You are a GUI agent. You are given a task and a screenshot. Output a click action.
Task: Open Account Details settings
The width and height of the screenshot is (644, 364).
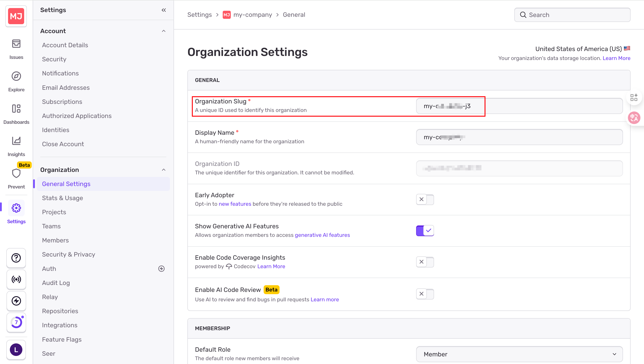coord(65,45)
